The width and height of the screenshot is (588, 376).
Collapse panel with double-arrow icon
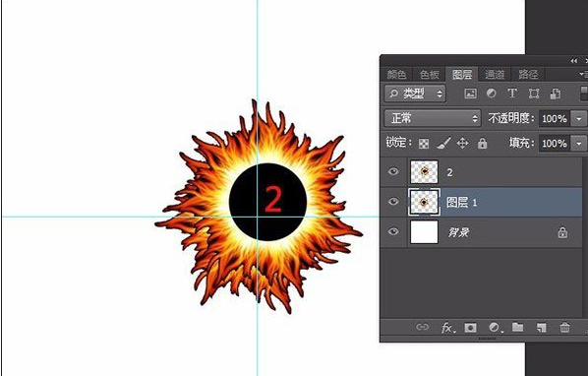click(x=573, y=61)
